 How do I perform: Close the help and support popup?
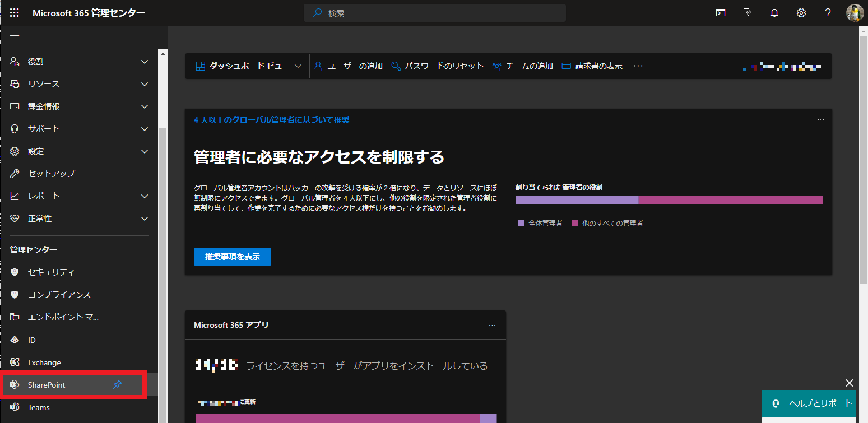(850, 383)
